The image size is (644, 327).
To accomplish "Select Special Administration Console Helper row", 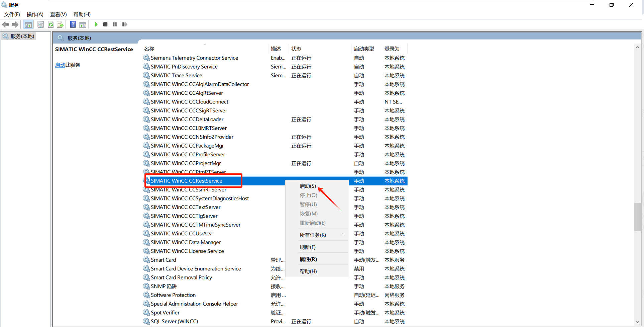I will (275, 304).
